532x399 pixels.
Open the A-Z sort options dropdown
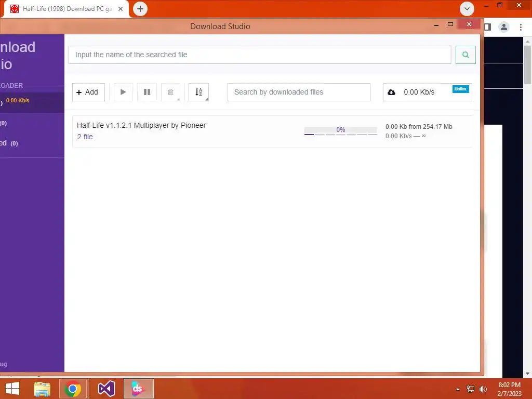pos(199,92)
